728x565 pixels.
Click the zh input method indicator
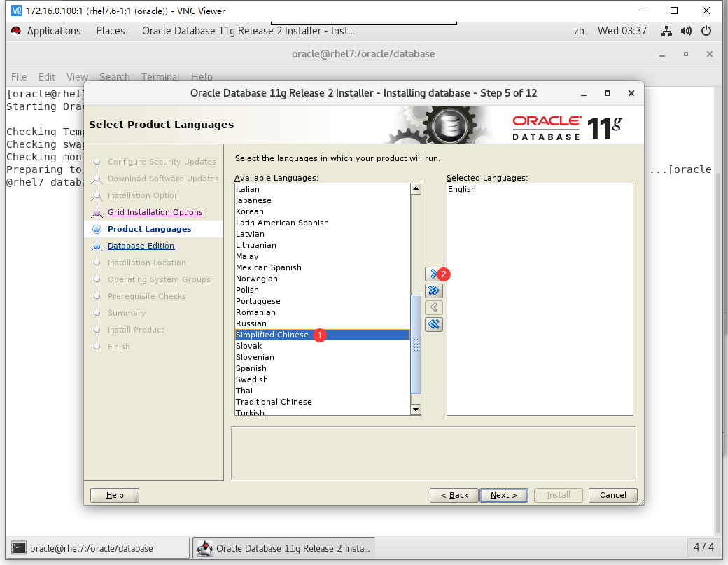[x=579, y=31]
